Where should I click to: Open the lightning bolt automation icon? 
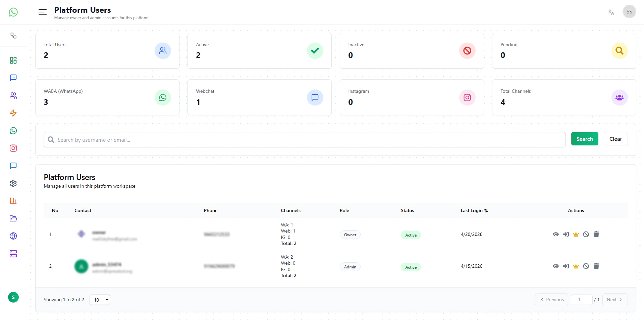(13, 113)
